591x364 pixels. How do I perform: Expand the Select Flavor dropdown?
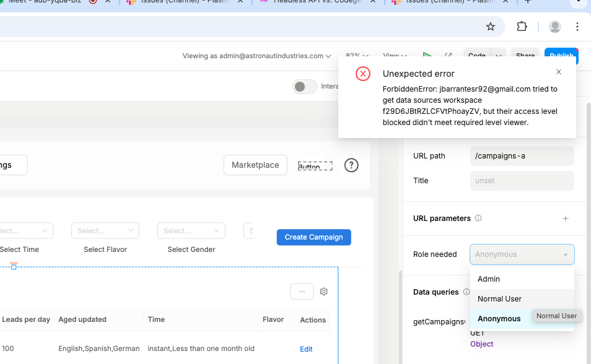105,231
